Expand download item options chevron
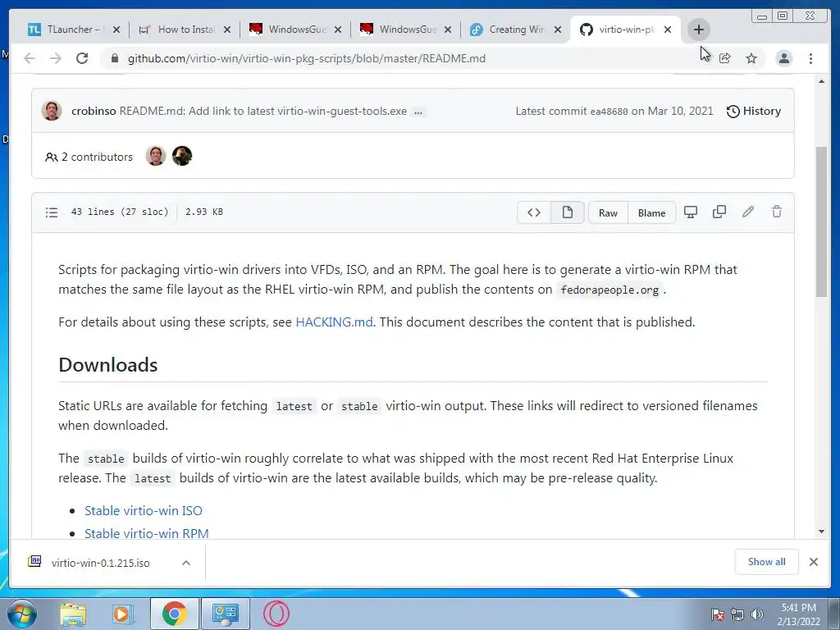The image size is (840, 630). [x=186, y=563]
